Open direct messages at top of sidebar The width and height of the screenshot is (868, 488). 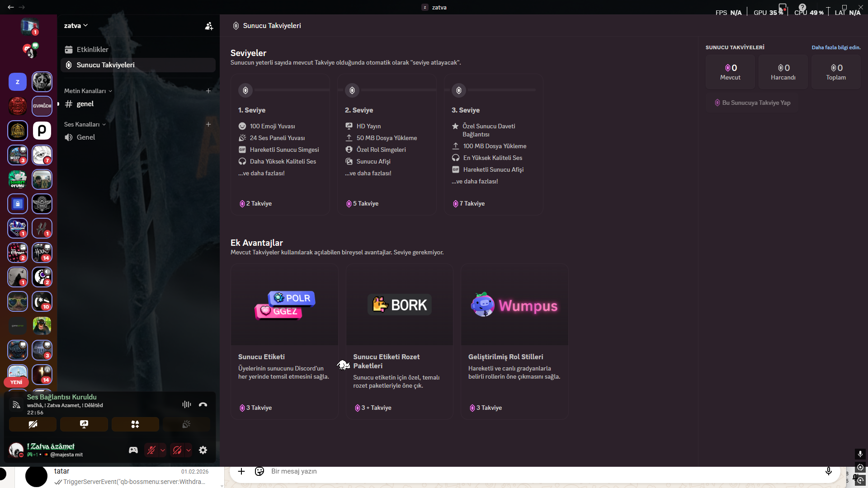click(x=29, y=27)
